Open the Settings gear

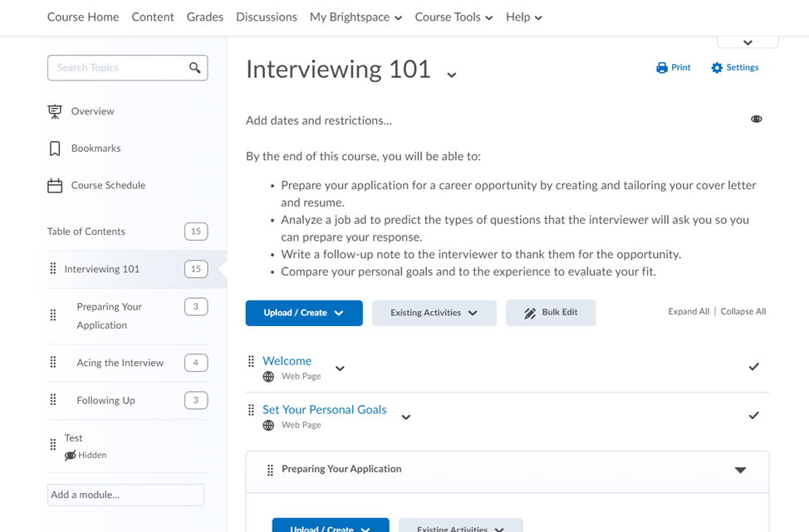tap(715, 67)
